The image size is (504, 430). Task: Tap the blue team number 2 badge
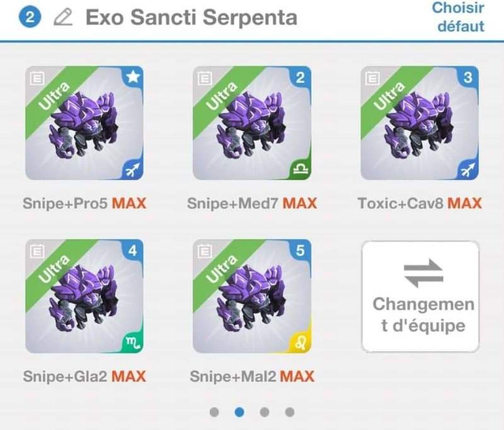(x=30, y=17)
